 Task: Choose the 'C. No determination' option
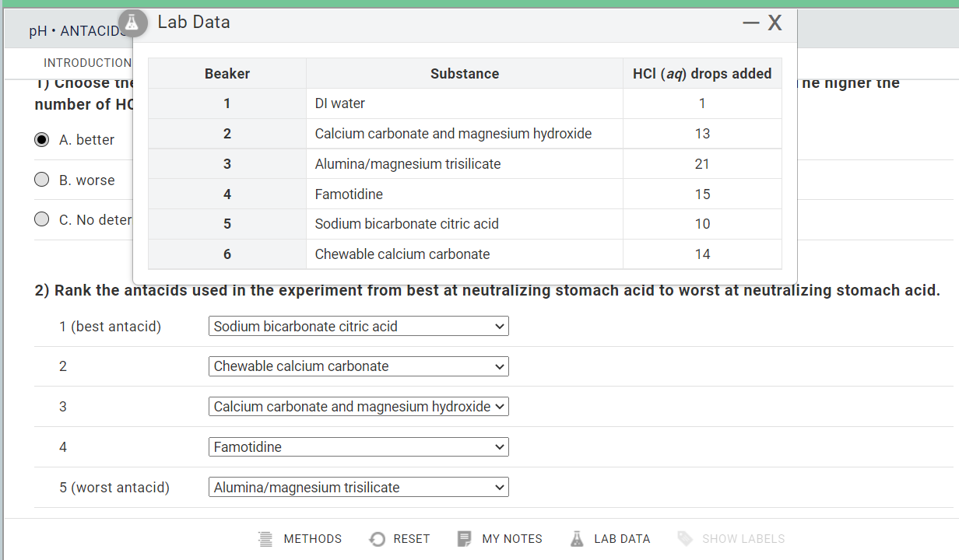pos(41,219)
